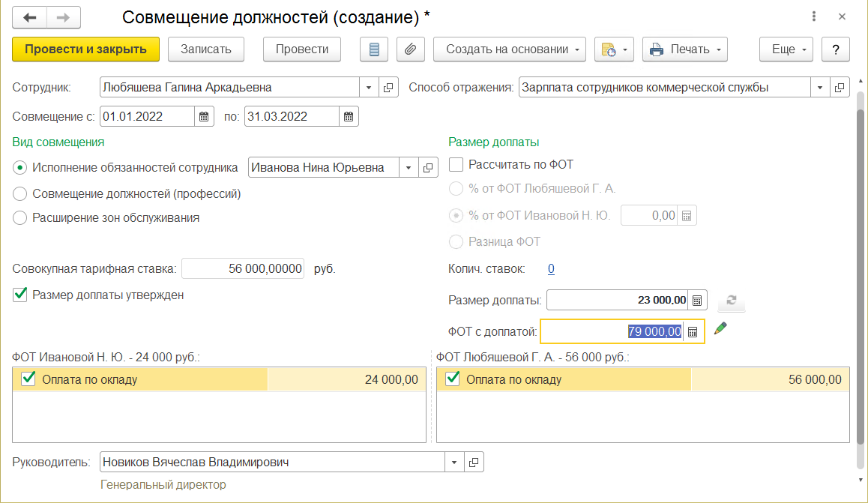Viewport: 868px width, 503px height.
Task: Uncheck Размер доплаты утвержден
Action: click(x=20, y=295)
